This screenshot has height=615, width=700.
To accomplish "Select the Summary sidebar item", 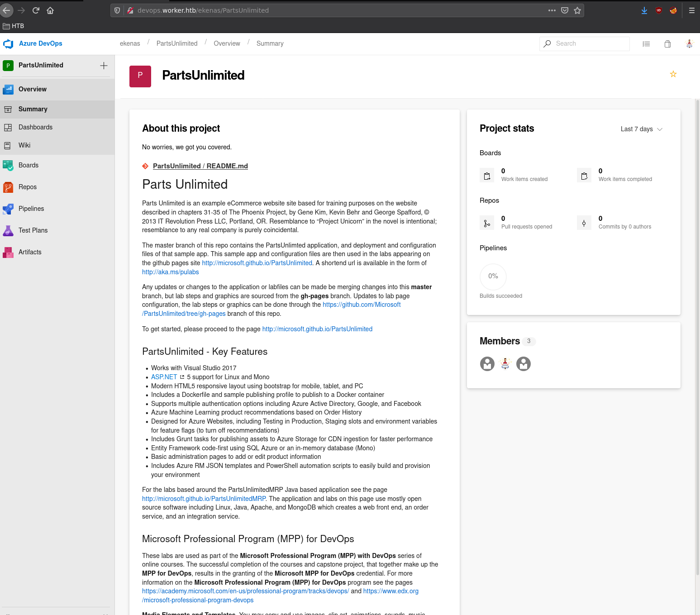I will point(57,109).
